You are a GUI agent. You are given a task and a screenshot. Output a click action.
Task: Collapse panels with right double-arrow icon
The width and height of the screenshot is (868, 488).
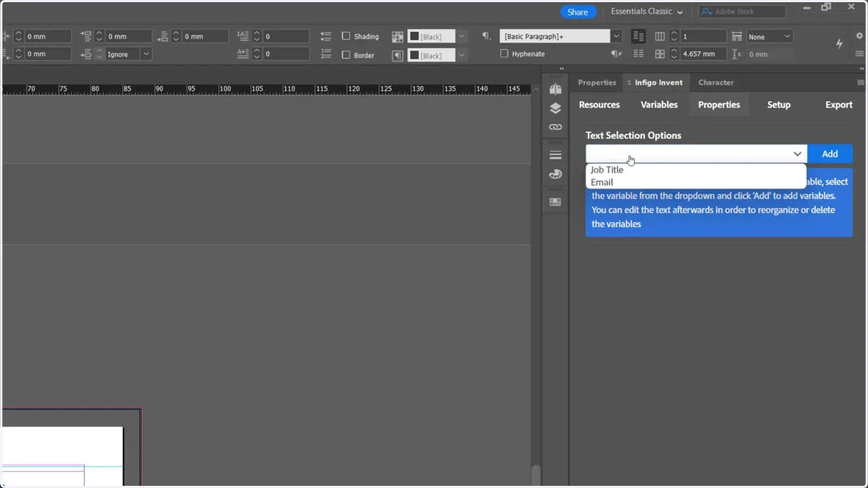coord(861,69)
